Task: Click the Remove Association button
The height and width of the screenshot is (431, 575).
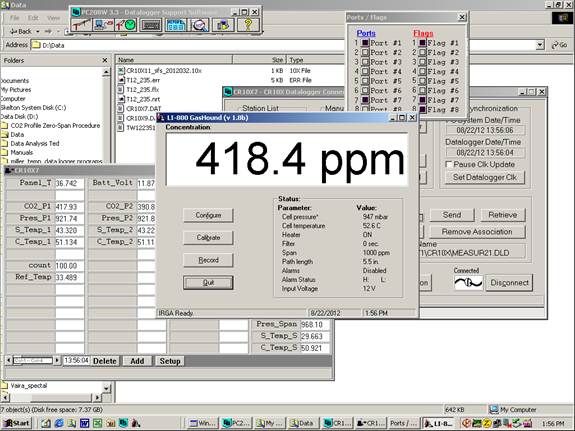Action: coord(477,232)
